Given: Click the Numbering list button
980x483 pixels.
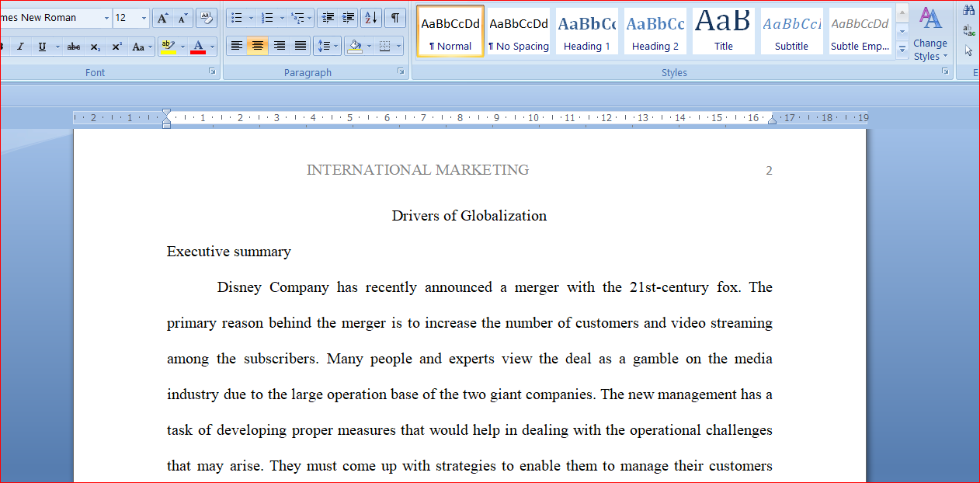Looking at the screenshot, I should click(x=267, y=18).
